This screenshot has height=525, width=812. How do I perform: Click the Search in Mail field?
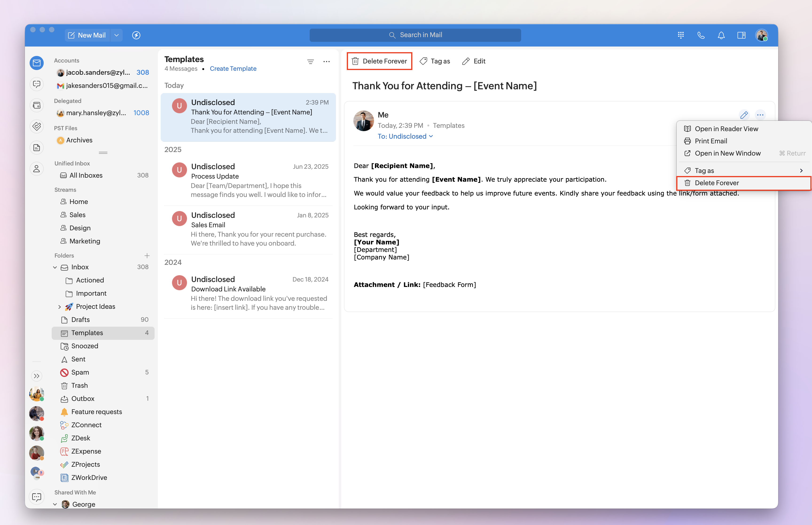415,35
